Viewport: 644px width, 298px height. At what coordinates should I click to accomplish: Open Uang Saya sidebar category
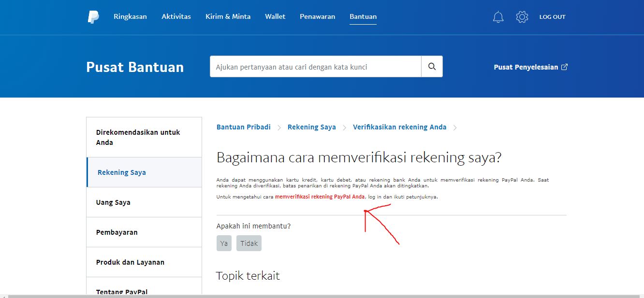(144, 202)
